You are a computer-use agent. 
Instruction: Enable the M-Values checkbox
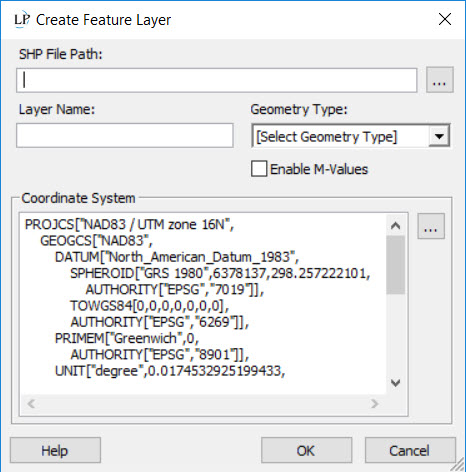(259, 169)
